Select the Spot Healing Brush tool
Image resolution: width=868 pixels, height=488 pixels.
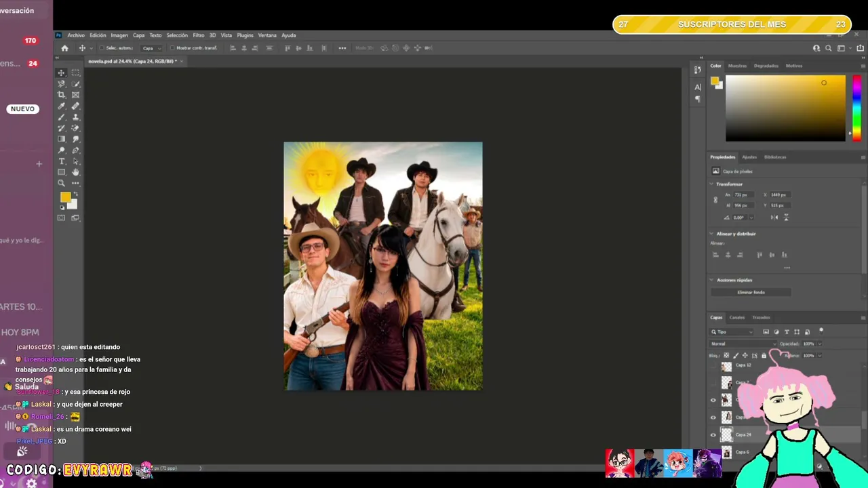pos(75,106)
